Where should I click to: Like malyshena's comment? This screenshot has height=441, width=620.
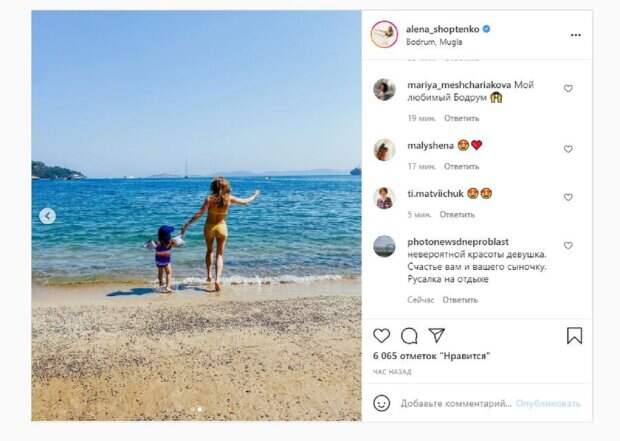[x=568, y=149]
